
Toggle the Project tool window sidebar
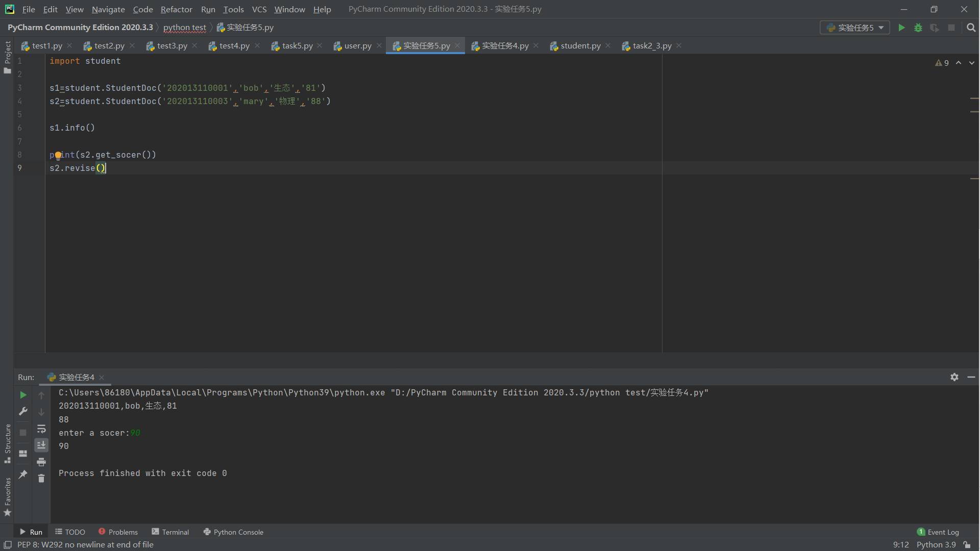7,56
